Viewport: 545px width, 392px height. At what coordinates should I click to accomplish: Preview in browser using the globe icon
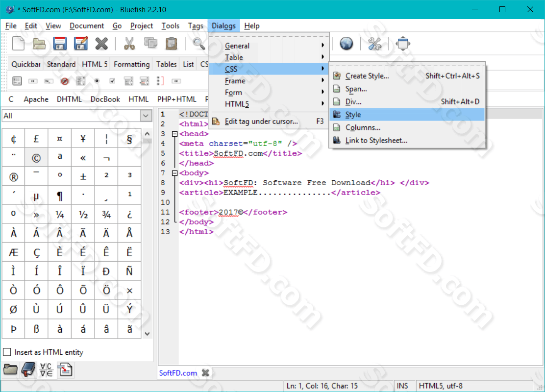[346, 44]
